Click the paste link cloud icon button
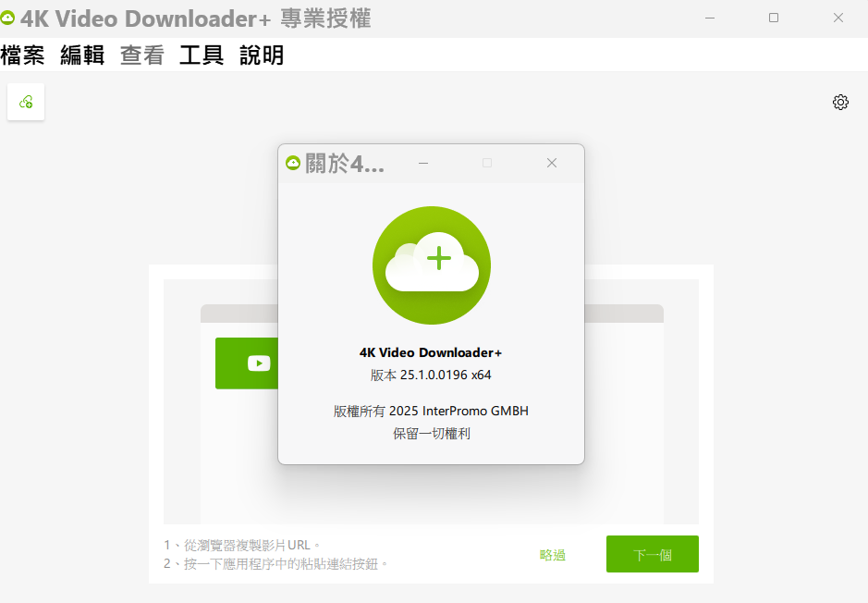This screenshot has height=603, width=868. pyautogui.click(x=26, y=102)
